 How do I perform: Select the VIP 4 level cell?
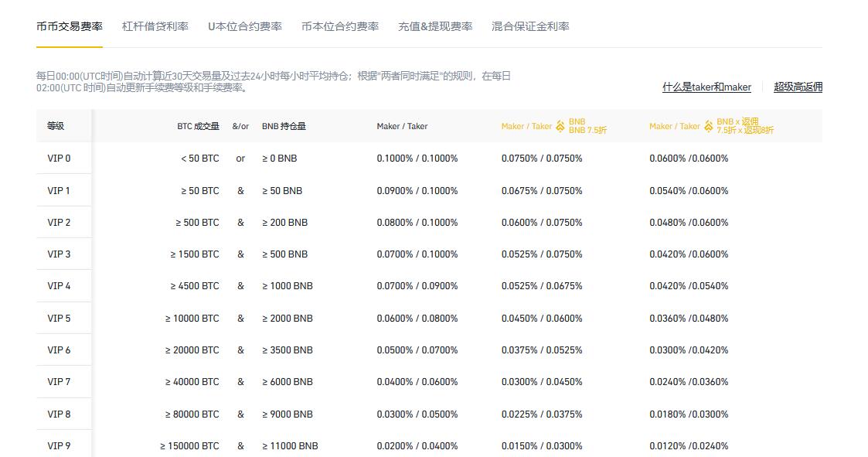pos(59,286)
